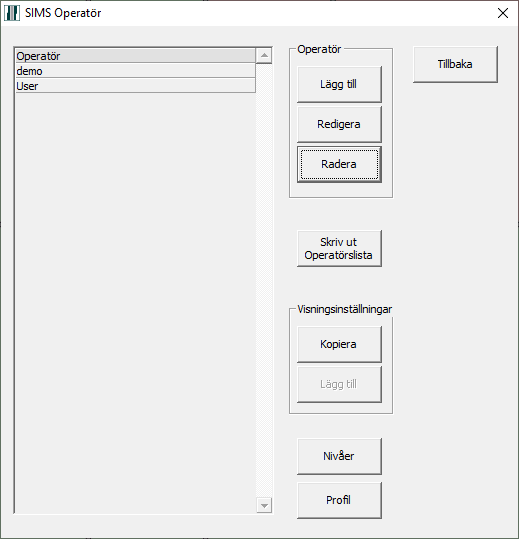The width and height of the screenshot is (519, 539).
Task: Select the demo operator in the list
Action: pyautogui.click(x=135, y=71)
